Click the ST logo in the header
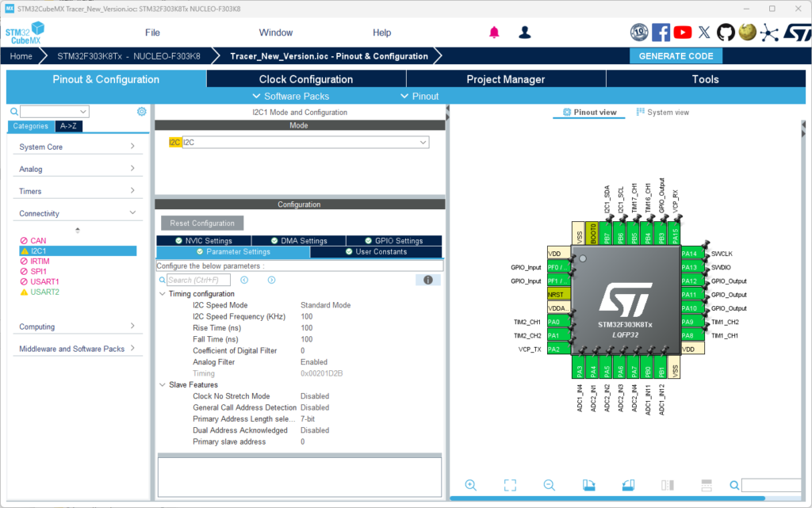 [798, 32]
